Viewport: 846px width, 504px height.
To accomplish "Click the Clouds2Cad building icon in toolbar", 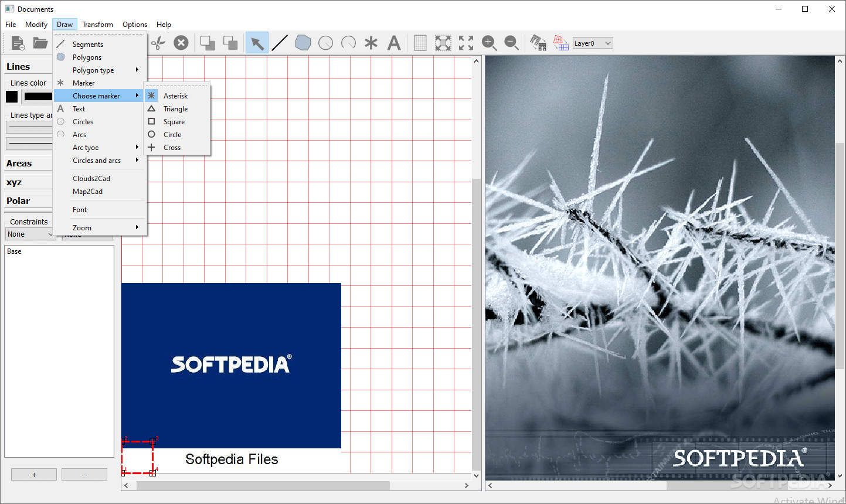I will click(538, 43).
